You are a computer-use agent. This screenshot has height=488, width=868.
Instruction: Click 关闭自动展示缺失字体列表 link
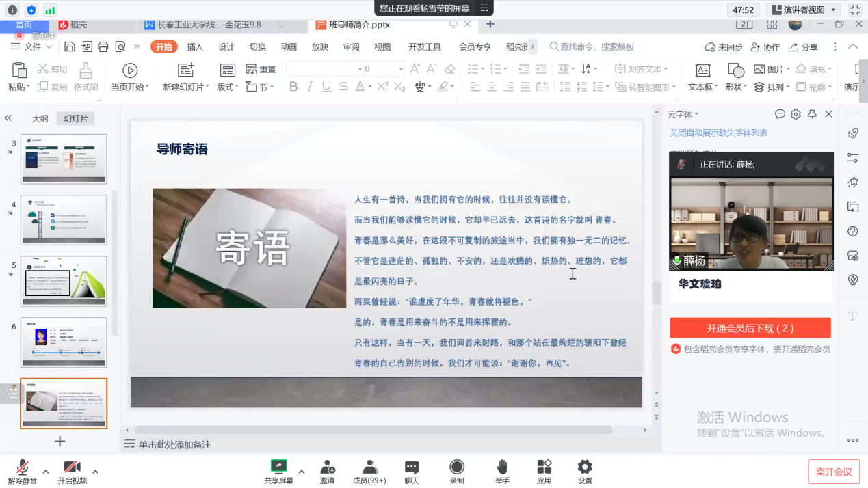718,133
